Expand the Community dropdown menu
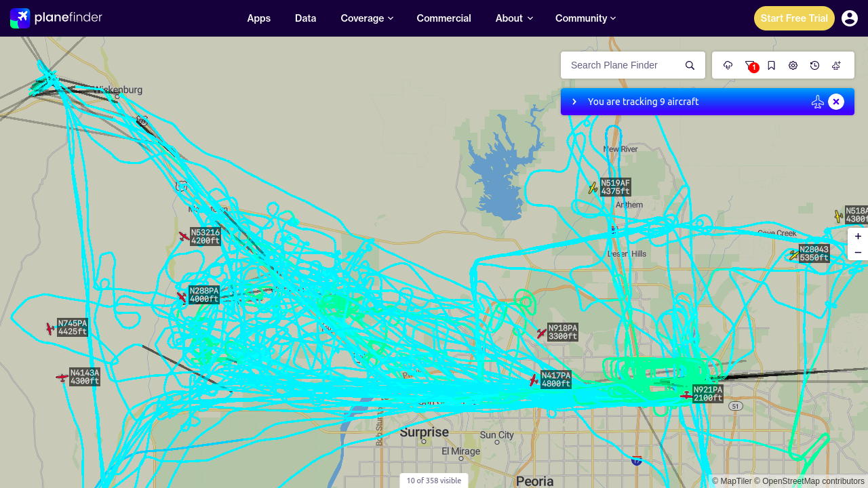 (x=585, y=18)
